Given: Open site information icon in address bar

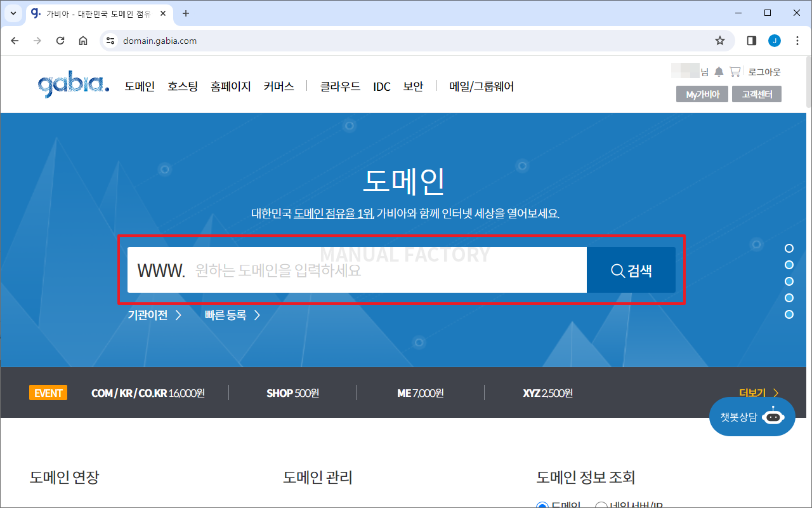Looking at the screenshot, I should (x=110, y=41).
